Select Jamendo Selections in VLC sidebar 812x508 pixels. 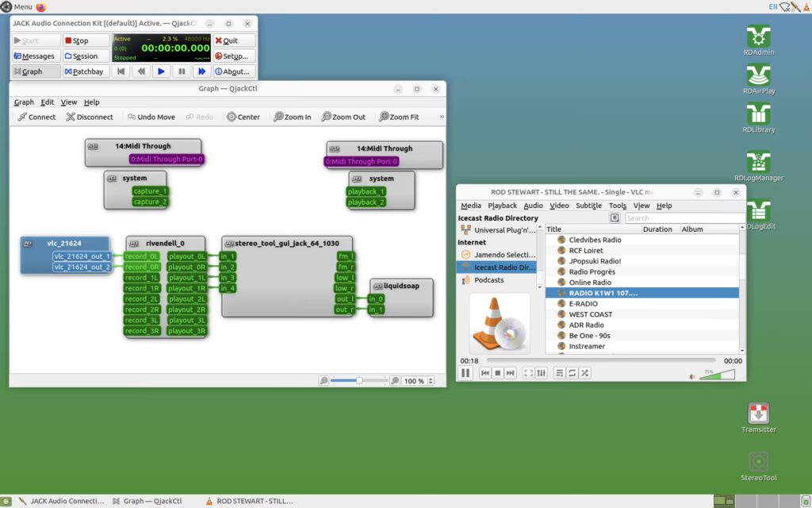point(497,255)
